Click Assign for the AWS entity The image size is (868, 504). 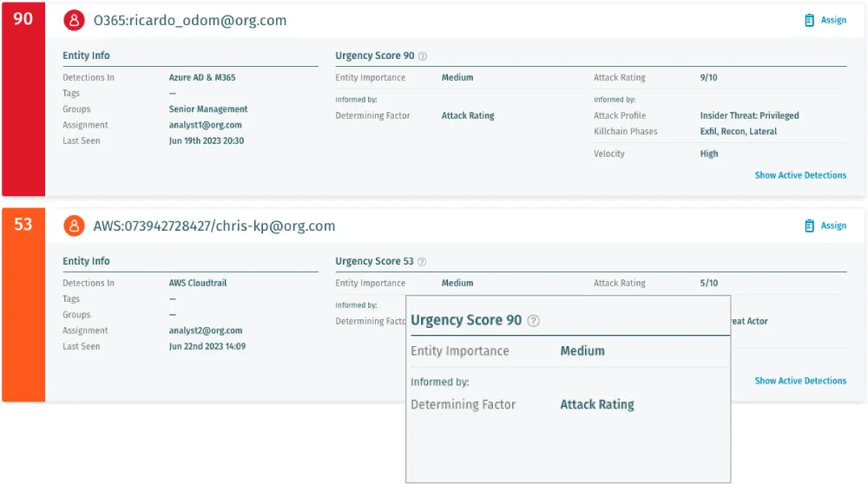[x=832, y=226]
